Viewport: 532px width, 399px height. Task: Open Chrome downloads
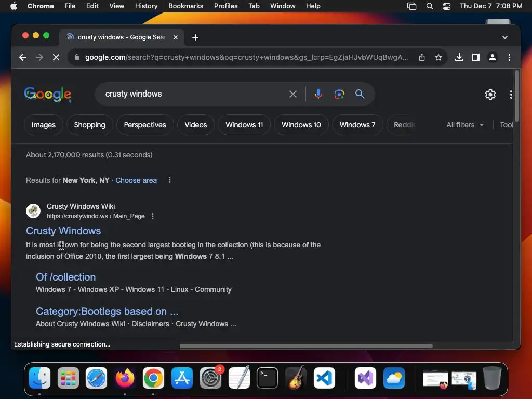(x=459, y=57)
